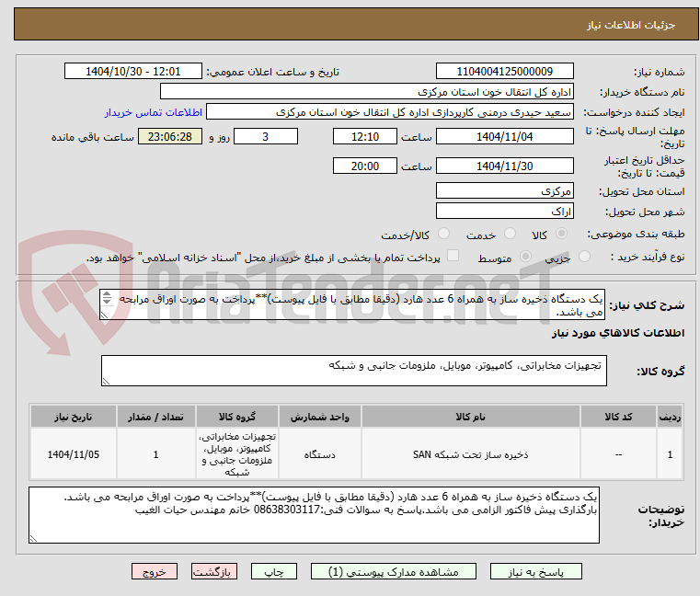Click the public announcement date-time field
Screen dimensions: 700x596
pos(133,72)
